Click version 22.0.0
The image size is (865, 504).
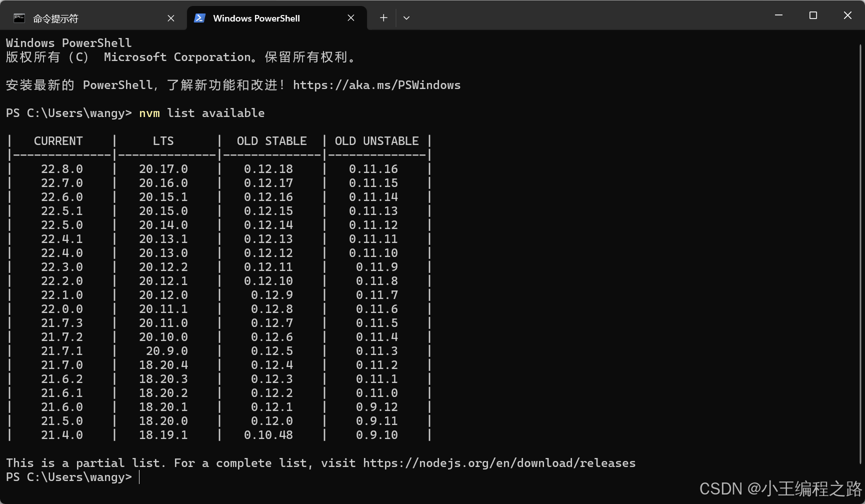pyautogui.click(x=62, y=309)
